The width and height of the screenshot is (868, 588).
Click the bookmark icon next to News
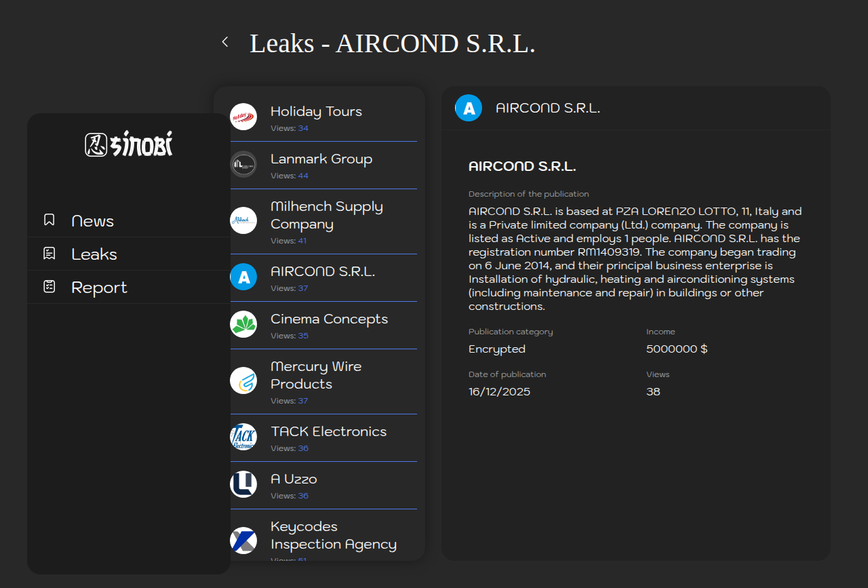click(49, 220)
